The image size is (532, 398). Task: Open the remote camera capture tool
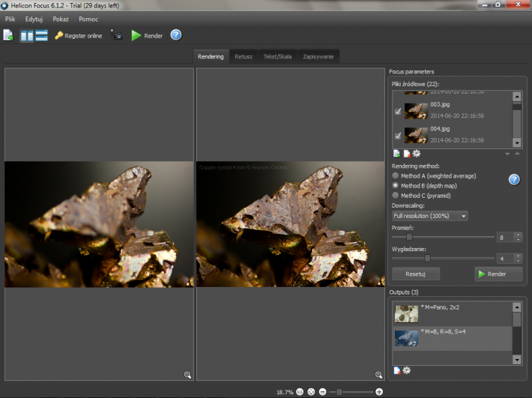(x=117, y=35)
